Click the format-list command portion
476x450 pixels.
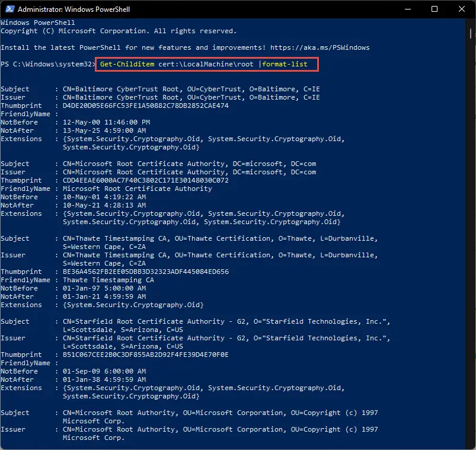285,64
